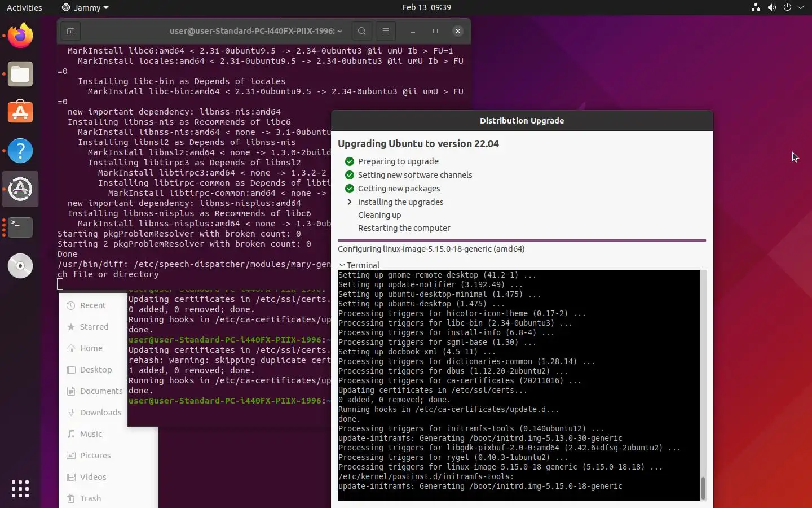
Task: Click the Distribution Upgrade title bar
Action: coord(522,121)
